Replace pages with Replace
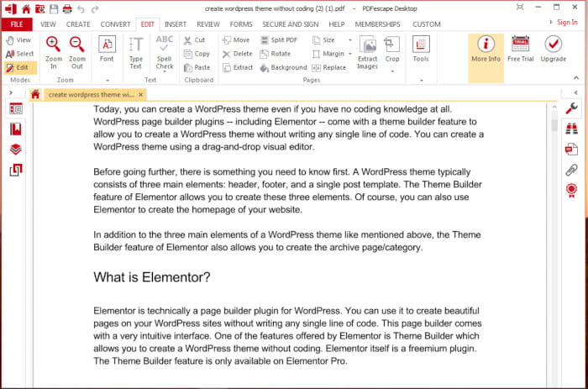The width and height of the screenshot is (588, 389). pos(329,67)
